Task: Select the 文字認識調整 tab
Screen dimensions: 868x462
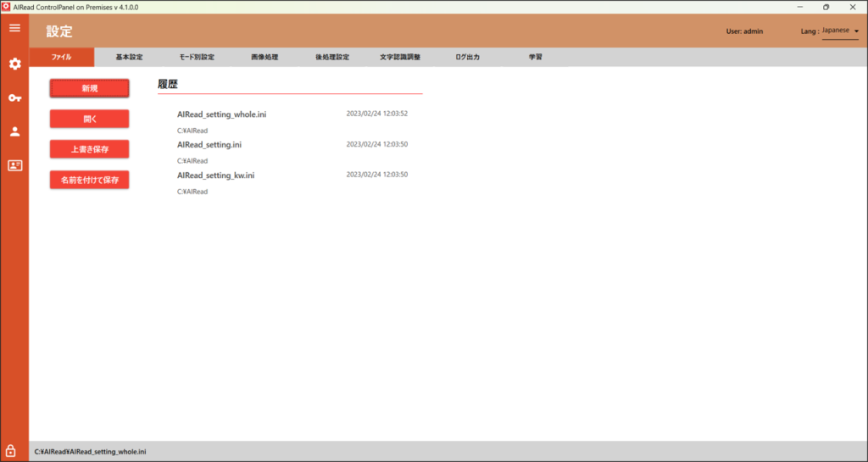Action: 400,57
